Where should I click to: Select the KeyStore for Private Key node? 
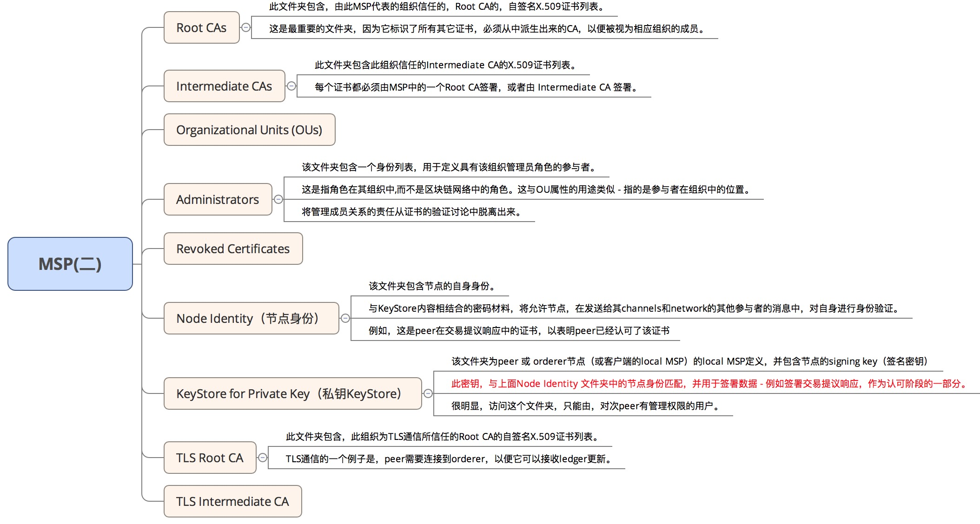(292, 394)
